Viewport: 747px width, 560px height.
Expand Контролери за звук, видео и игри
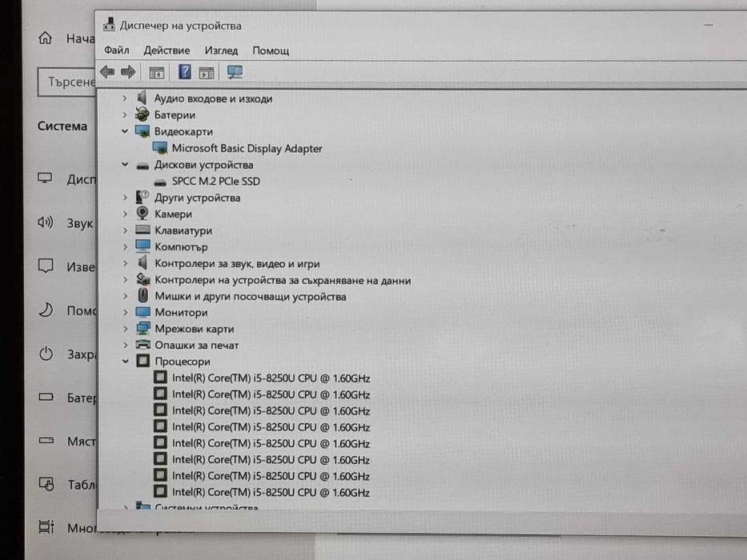125,263
